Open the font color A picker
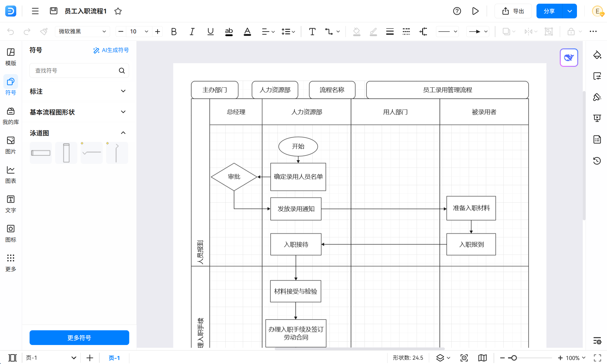The height and width of the screenshot is (364, 607). tap(247, 32)
